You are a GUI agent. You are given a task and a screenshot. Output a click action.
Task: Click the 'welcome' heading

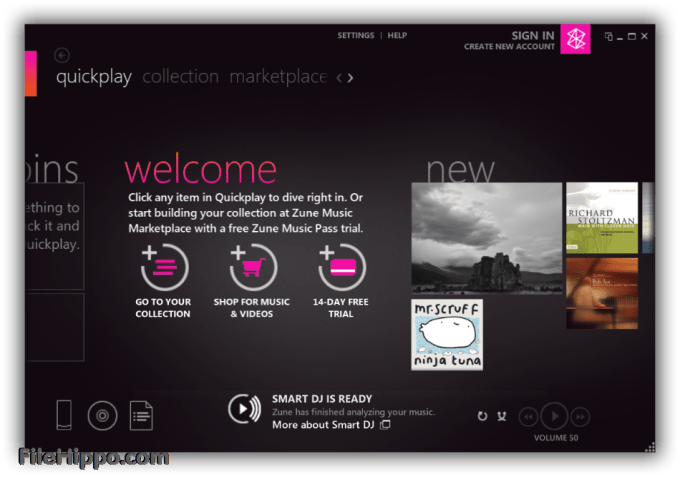200,169
